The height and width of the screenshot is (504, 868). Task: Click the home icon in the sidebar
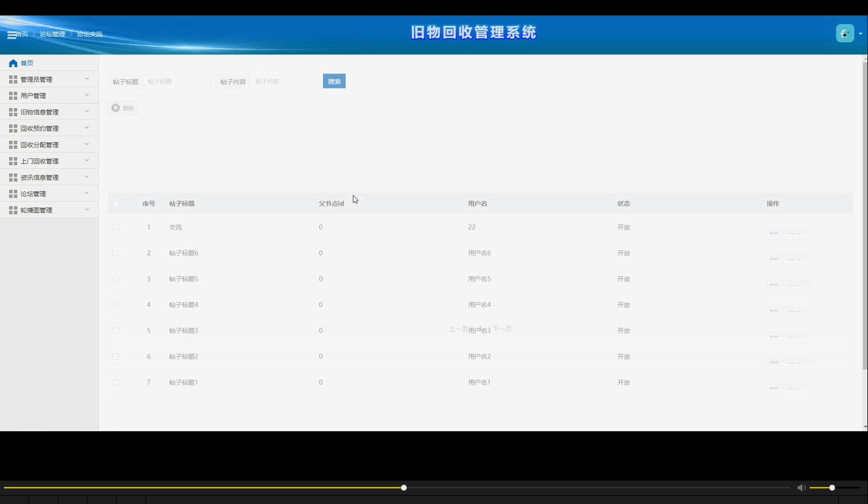(13, 63)
